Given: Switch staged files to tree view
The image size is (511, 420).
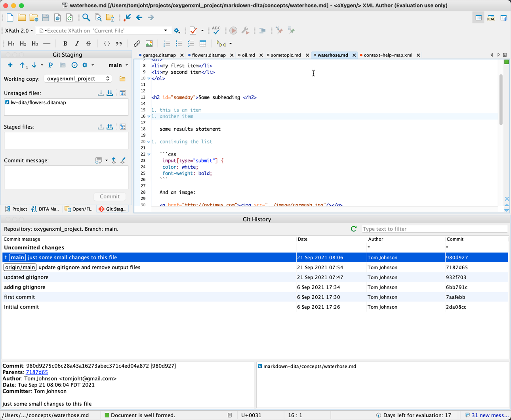Looking at the screenshot, I should coord(123,127).
